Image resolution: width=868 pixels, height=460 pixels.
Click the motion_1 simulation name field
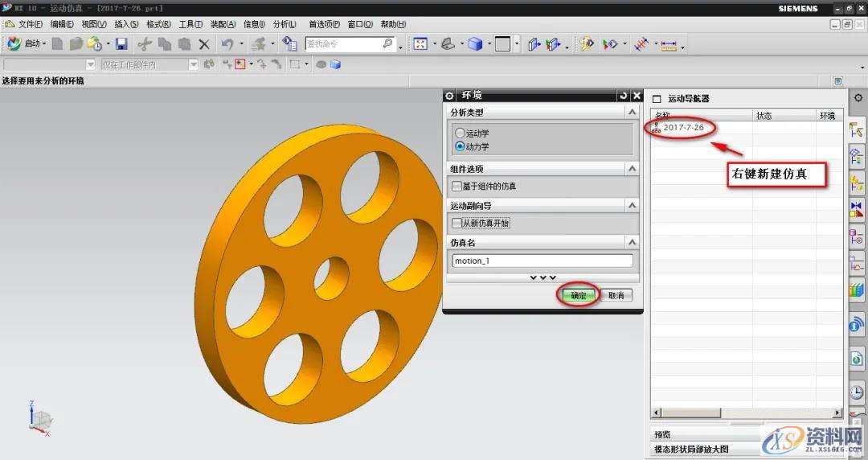point(542,261)
